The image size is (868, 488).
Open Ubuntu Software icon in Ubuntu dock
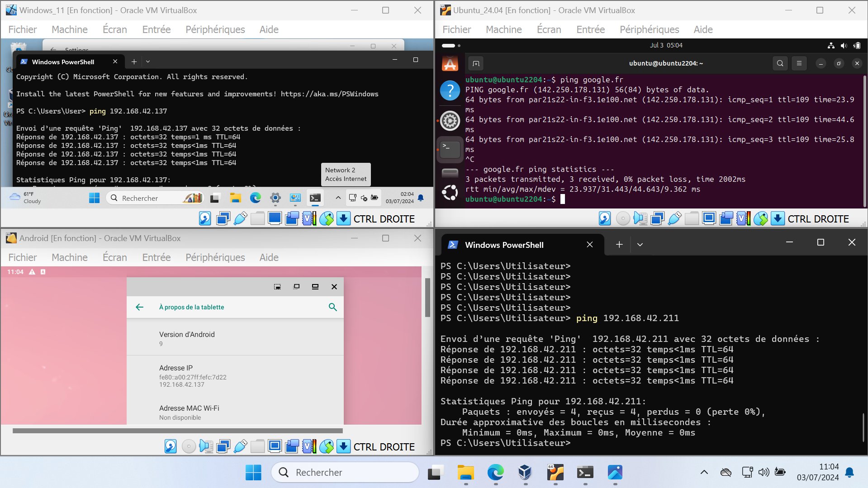pos(450,64)
